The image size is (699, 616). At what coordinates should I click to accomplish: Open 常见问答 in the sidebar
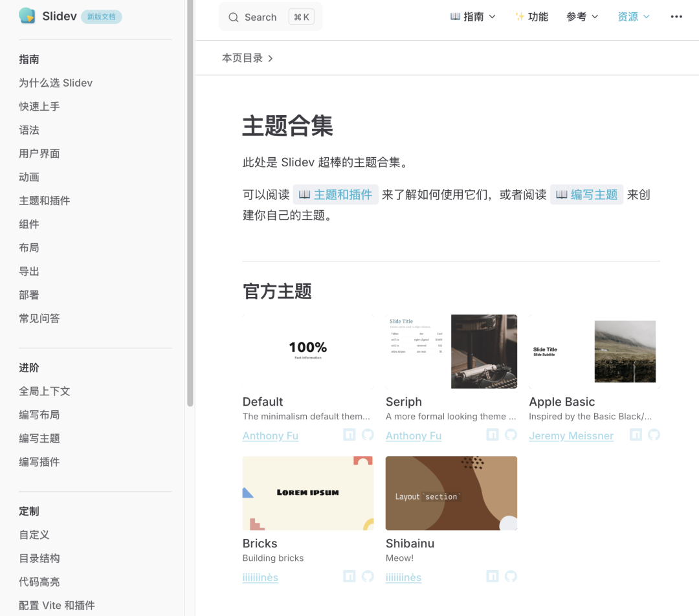[39, 318]
